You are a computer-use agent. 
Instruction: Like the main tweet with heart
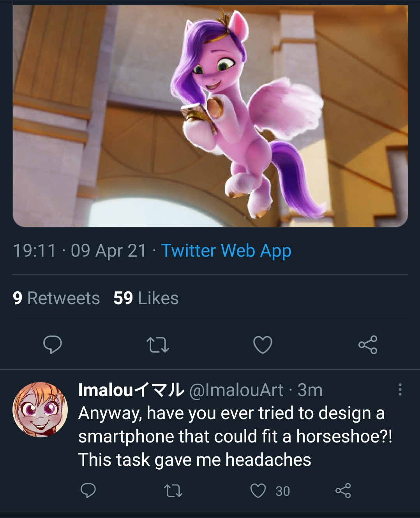[263, 345]
